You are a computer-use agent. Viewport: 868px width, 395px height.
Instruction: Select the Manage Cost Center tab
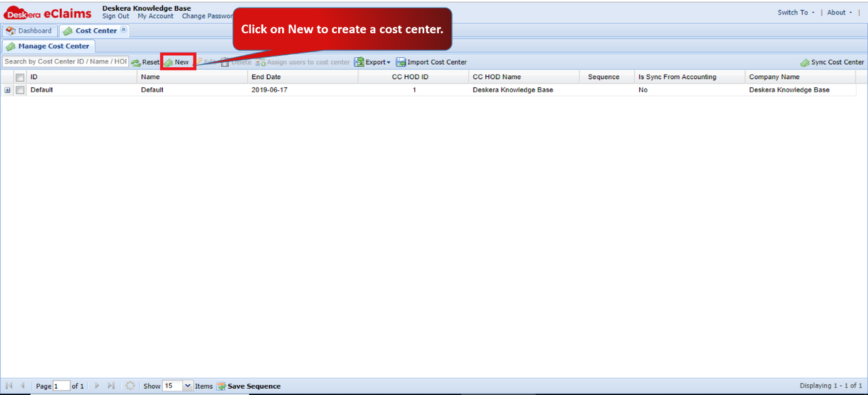(x=48, y=46)
